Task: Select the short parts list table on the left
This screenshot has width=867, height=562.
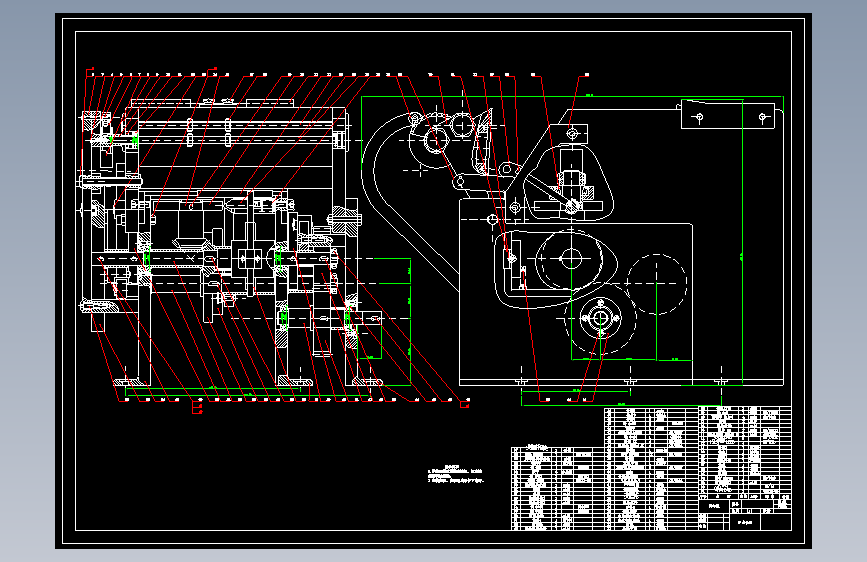Action: point(557,488)
